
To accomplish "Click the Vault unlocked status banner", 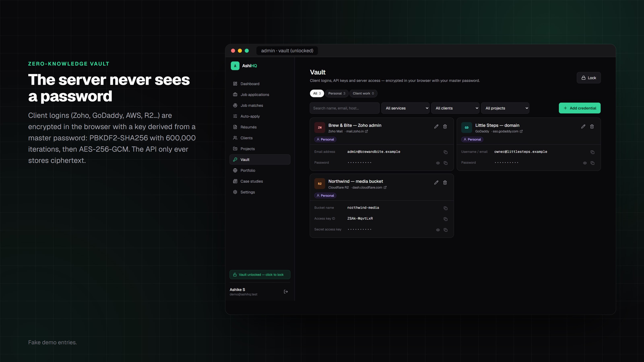I will coord(260,275).
